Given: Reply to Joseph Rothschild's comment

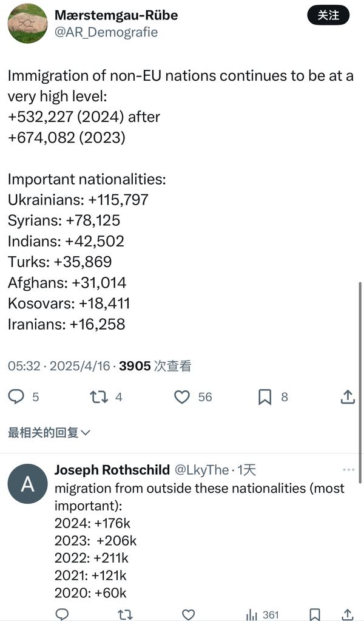Looking at the screenshot, I should (62, 614).
